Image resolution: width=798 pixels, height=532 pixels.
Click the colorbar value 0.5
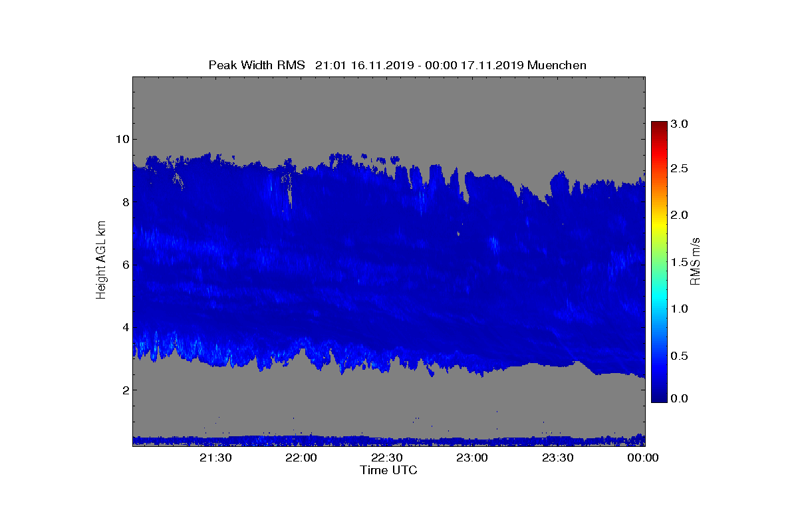click(680, 356)
